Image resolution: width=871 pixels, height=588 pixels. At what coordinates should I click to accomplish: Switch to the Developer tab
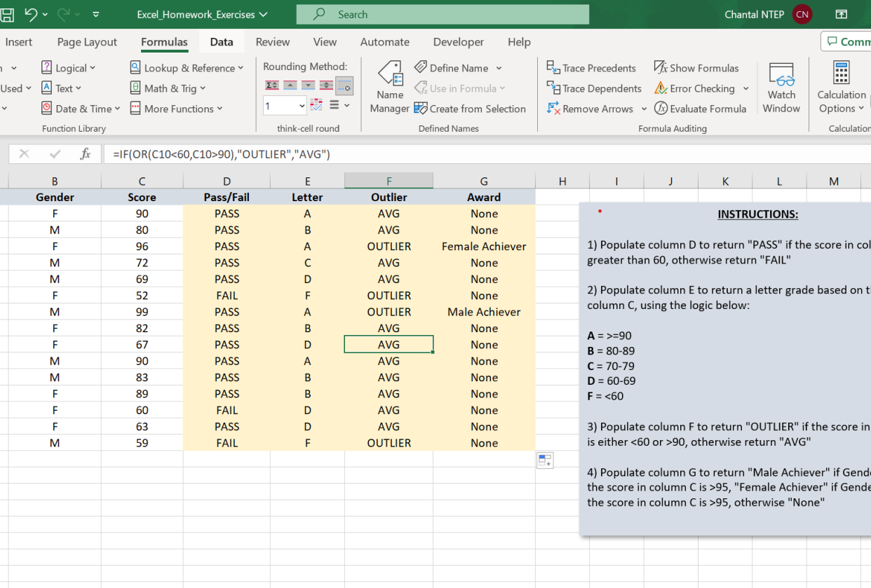tap(459, 42)
